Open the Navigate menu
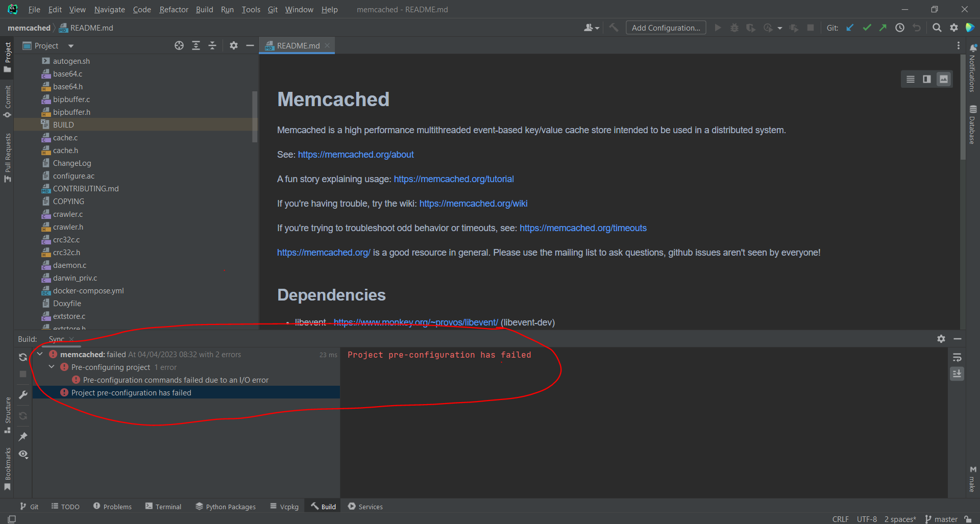 click(109, 9)
